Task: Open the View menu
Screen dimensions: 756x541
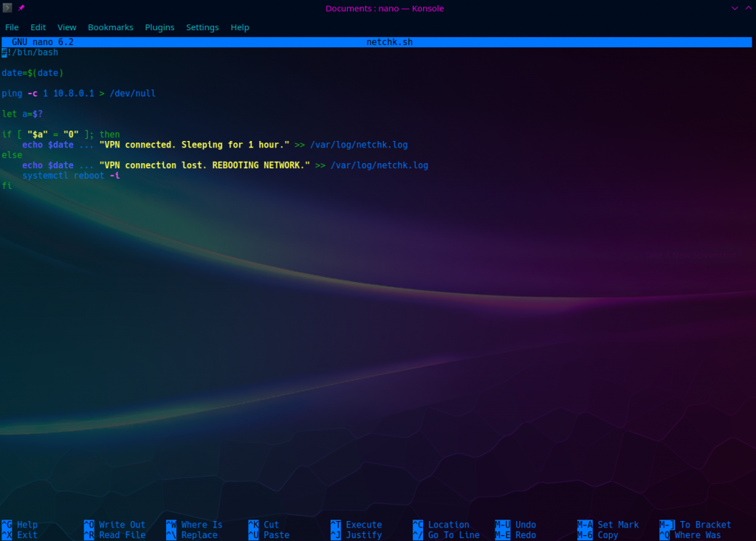Action: [x=66, y=27]
